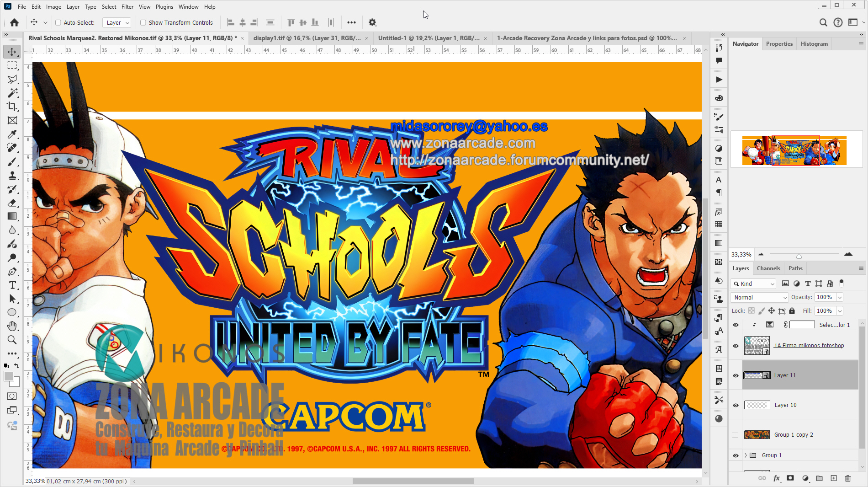The height and width of the screenshot is (487, 868).
Task: Select the Layer 10 layer name
Action: [x=785, y=405]
